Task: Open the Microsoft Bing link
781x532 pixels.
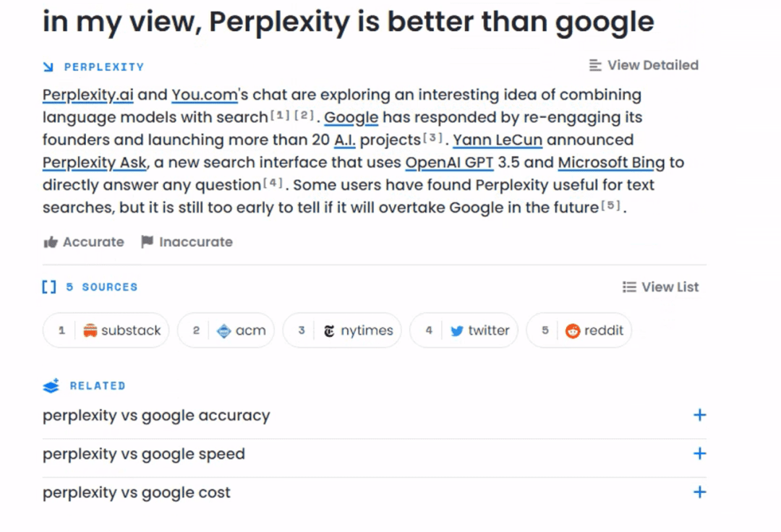Action: coord(610,163)
